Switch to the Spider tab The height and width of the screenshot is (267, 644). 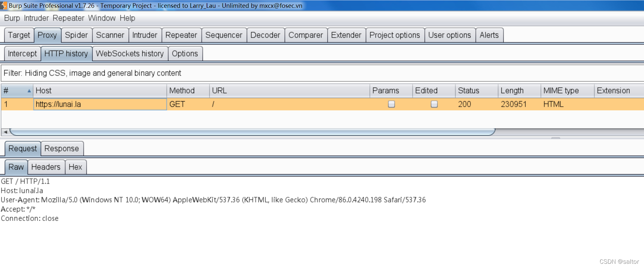pyautogui.click(x=76, y=35)
